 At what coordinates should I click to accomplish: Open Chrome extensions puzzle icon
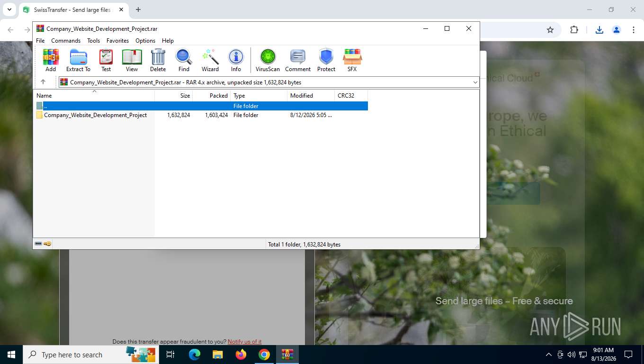[x=574, y=30]
